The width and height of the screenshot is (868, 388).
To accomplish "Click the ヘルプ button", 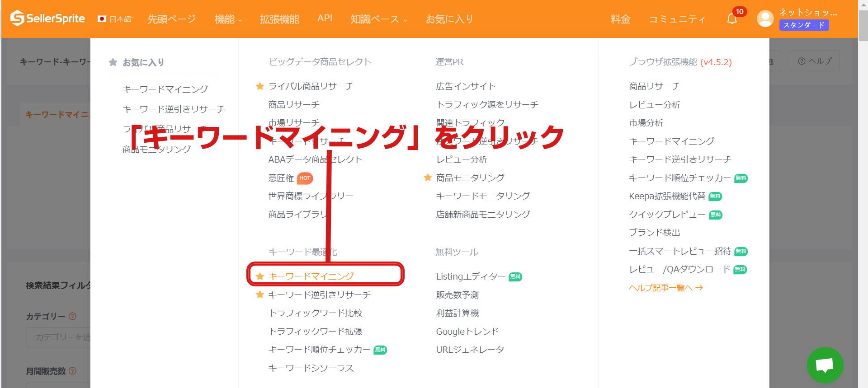I will (x=815, y=61).
